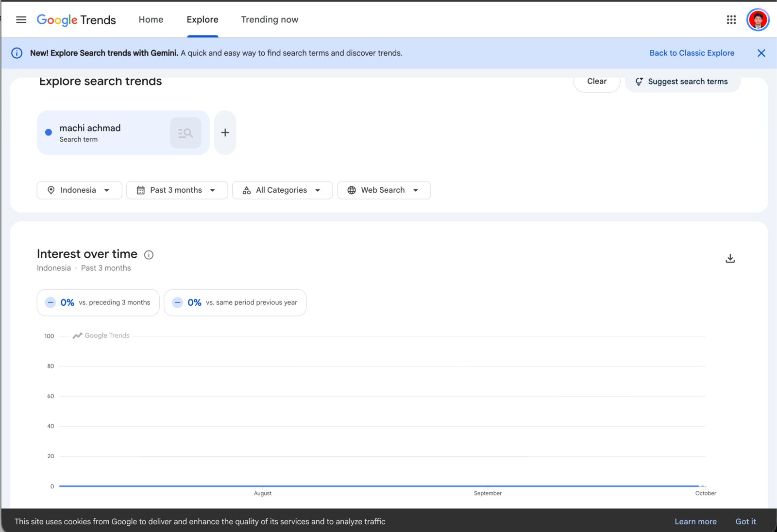Expand the Indonesia region dropdown
This screenshot has width=777, height=532.
80,190
